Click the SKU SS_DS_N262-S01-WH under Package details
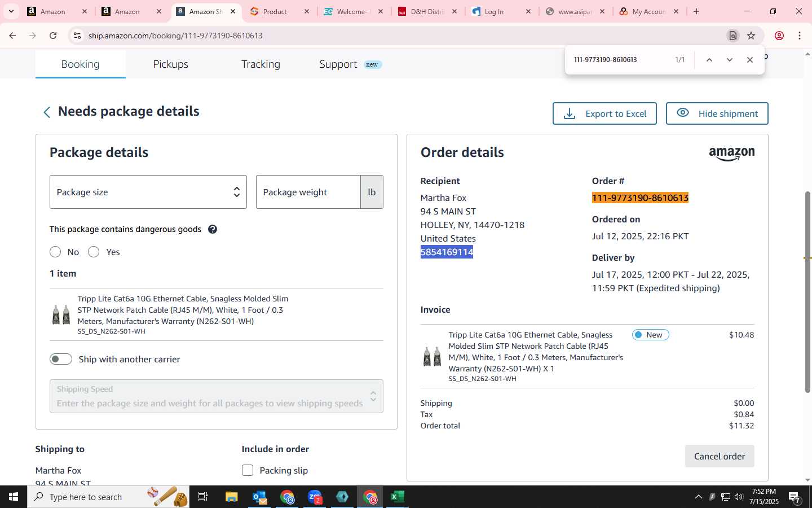Viewport: 812px width, 508px height. (112, 331)
